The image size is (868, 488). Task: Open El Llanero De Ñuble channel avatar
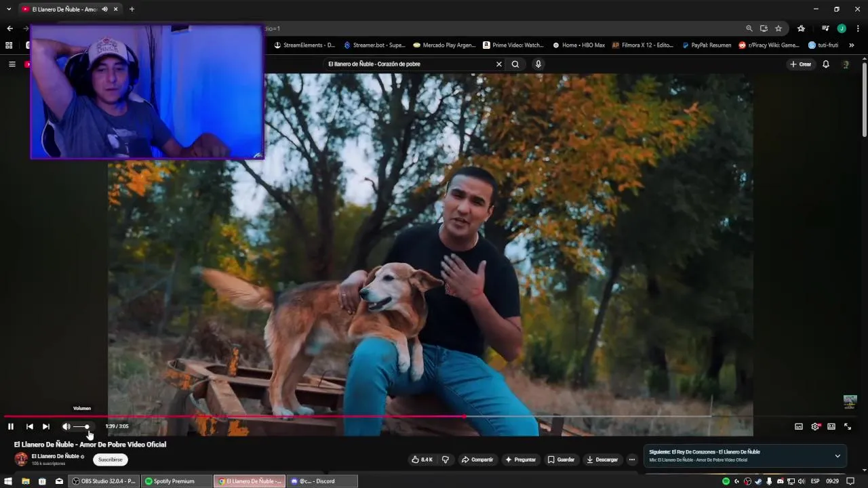pyautogui.click(x=21, y=459)
